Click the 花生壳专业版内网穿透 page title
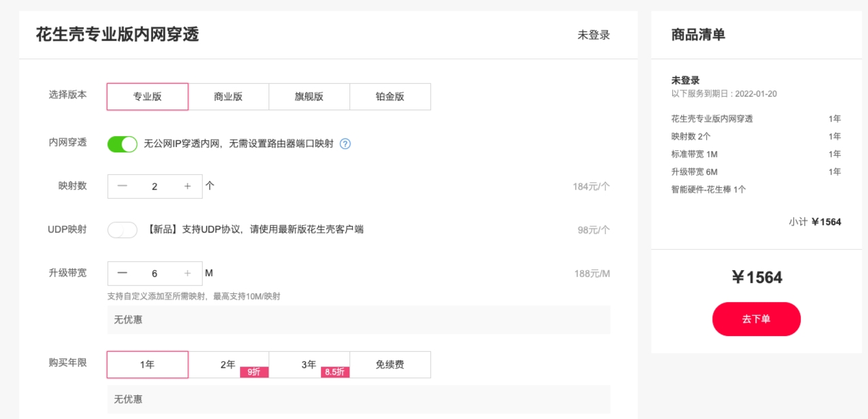868x419 pixels. point(118,35)
